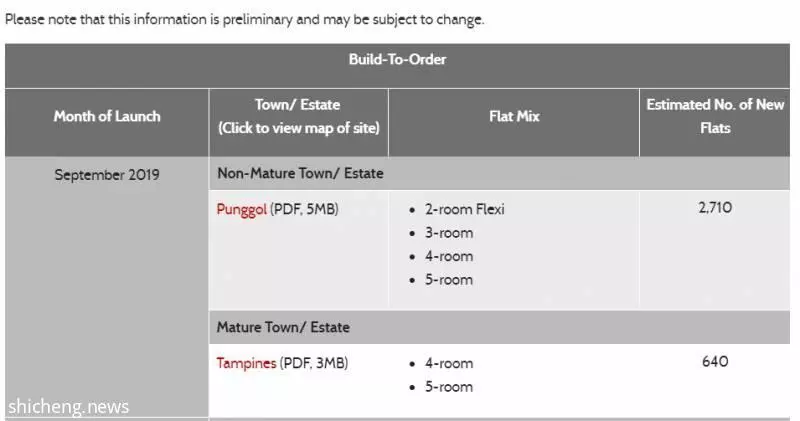Click the shicheng.news watermark
The width and height of the screenshot is (800, 421).
click(x=69, y=407)
